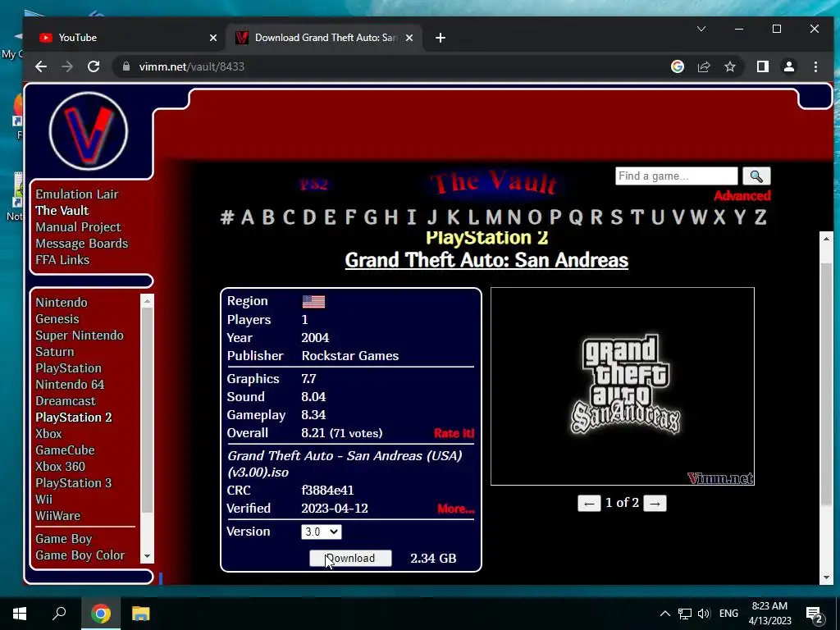840x630 pixels.
Task: Show the next screenshot with right arrow
Action: [655, 503]
